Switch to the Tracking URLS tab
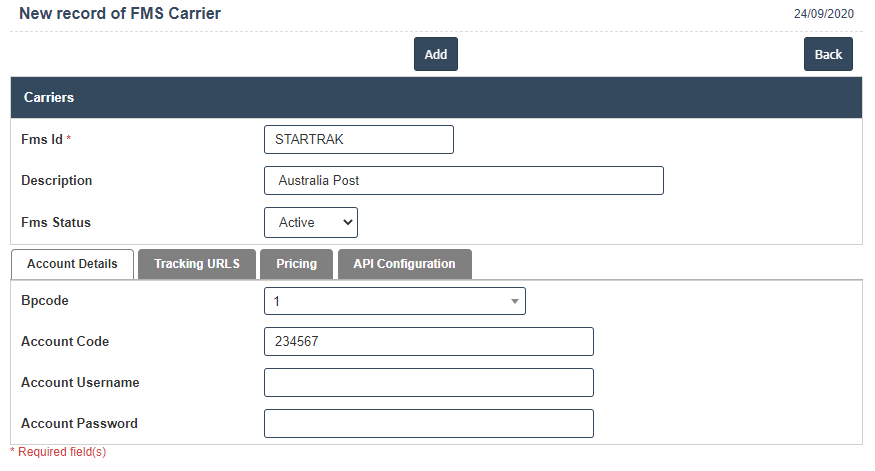 (196, 264)
